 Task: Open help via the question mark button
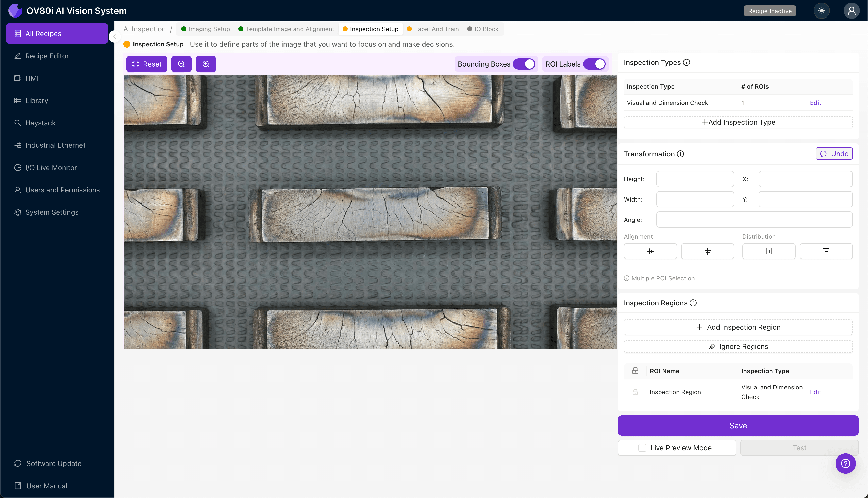click(845, 463)
